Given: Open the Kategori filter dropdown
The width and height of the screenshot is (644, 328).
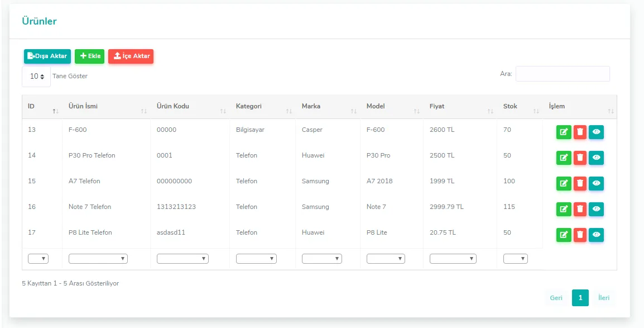Looking at the screenshot, I should click(x=256, y=259).
